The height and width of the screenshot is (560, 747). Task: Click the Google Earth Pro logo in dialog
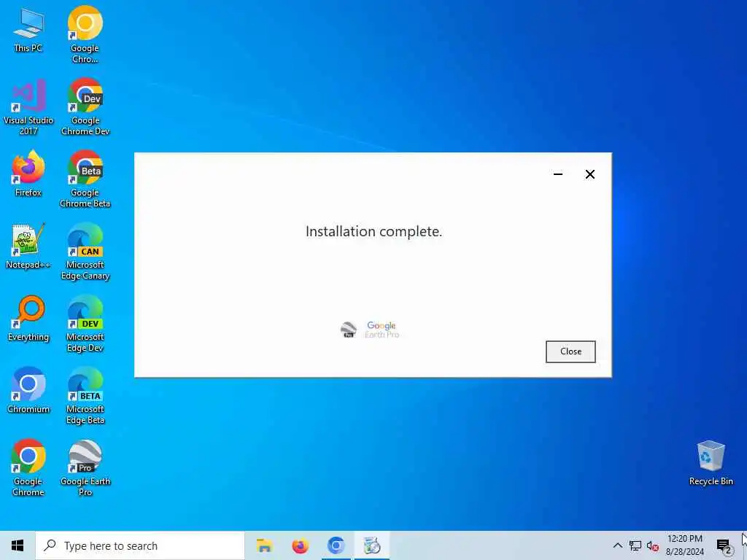(x=370, y=330)
